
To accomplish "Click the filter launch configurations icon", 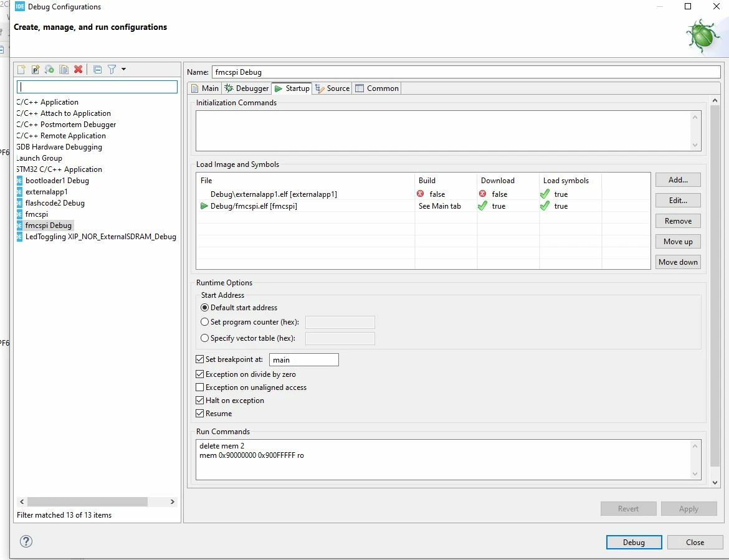I will (x=112, y=70).
